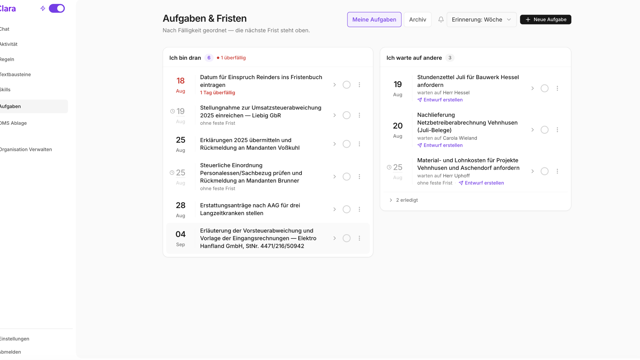Image resolution: width=640 pixels, height=360 pixels.
Task: Open more options for Elektro Hanfland task
Action: (359, 238)
